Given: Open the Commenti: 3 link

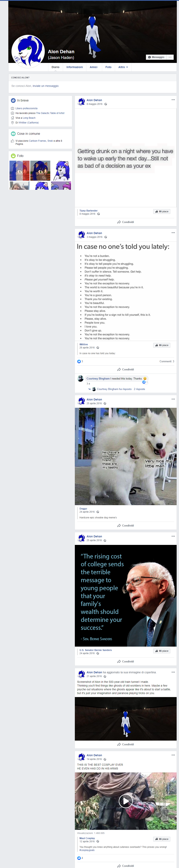Looking at the screenshot, I should pos(167,361).
